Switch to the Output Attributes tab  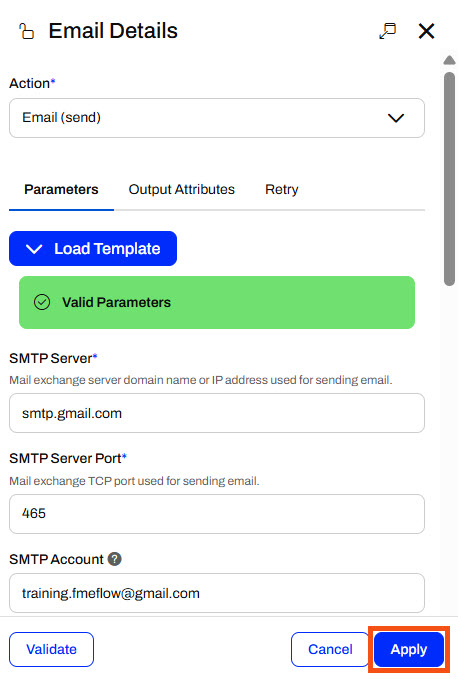point(181,189)
